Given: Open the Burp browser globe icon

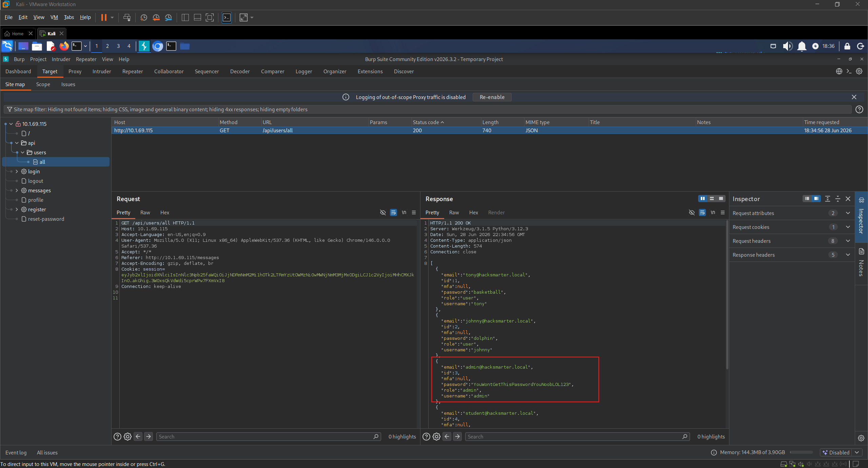Looking at the screenshot, I should [839, 71].
